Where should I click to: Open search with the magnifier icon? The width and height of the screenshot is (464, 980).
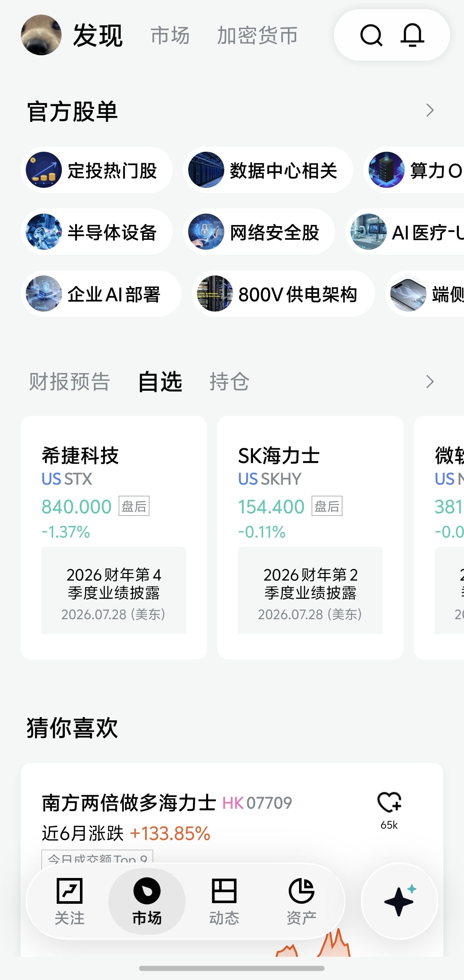371,35
